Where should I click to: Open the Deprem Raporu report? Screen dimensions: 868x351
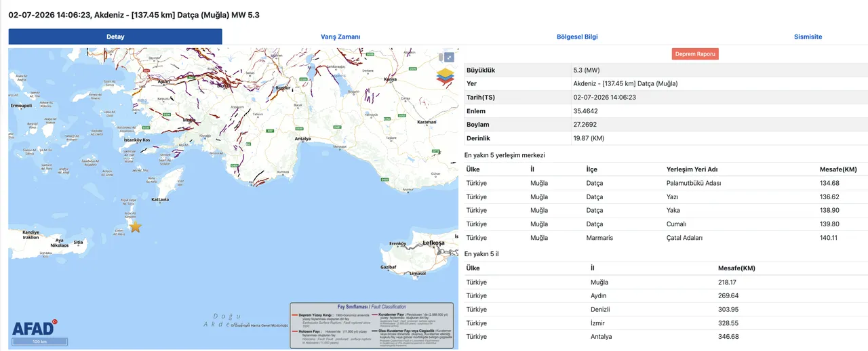tap(695, 54)
